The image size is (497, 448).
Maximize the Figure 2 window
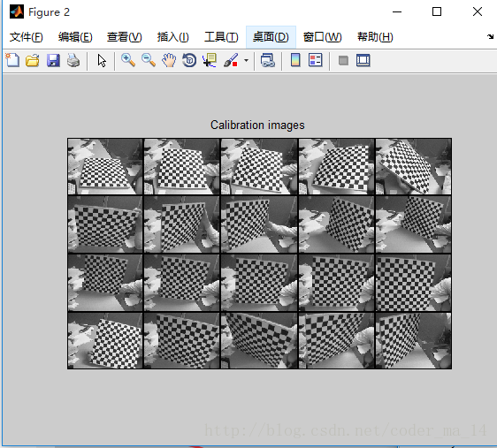[x=437, y=12]
